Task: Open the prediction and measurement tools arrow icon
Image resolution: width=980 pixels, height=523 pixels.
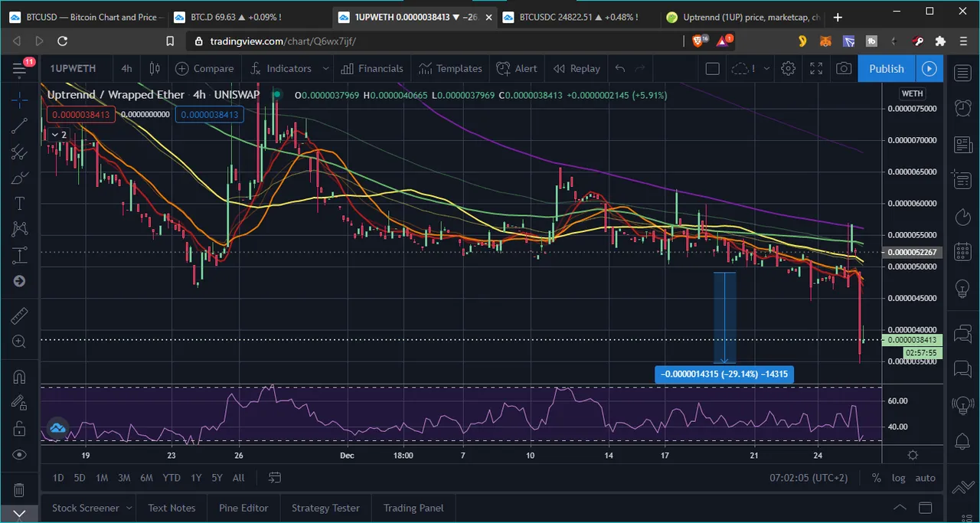Action: pyautogui.click(x=20, y=281)
